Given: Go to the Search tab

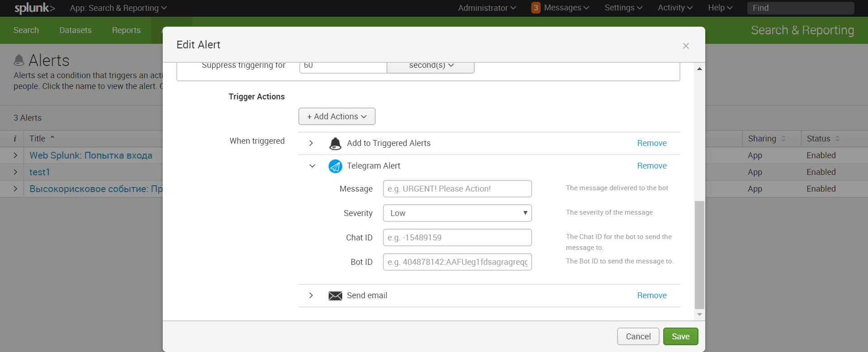Looking at the screenshot, I should [26, 30].
